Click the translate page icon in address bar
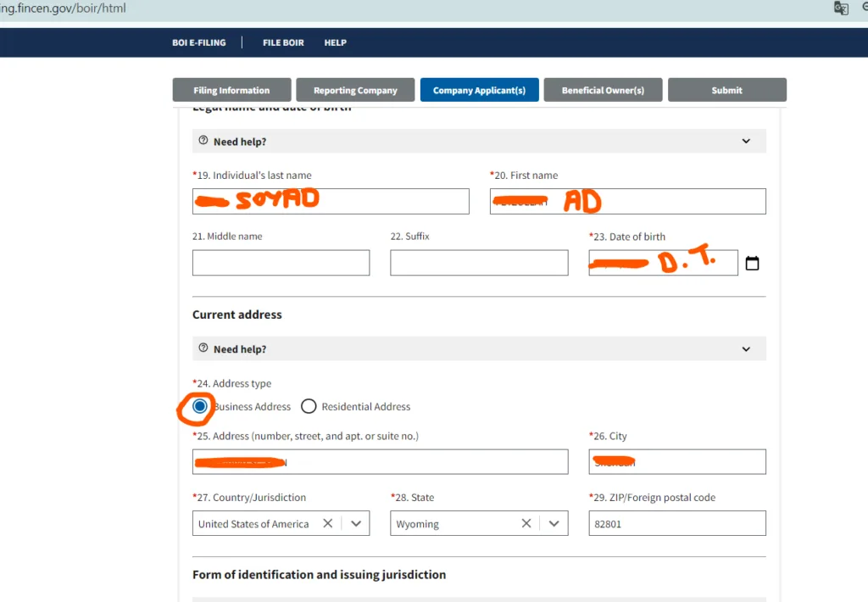 tap(840, 8)
